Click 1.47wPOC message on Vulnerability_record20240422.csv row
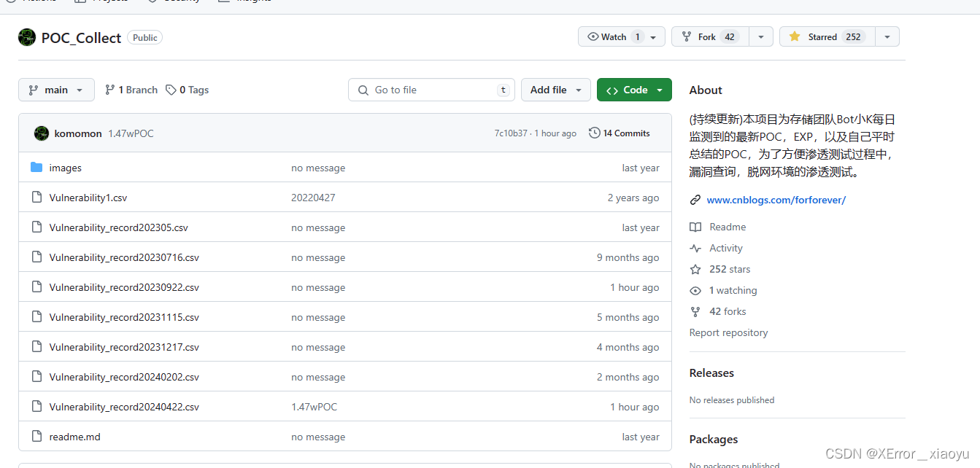Image resolution: width=980 pixels, height=468 pixels. [314, 407]
